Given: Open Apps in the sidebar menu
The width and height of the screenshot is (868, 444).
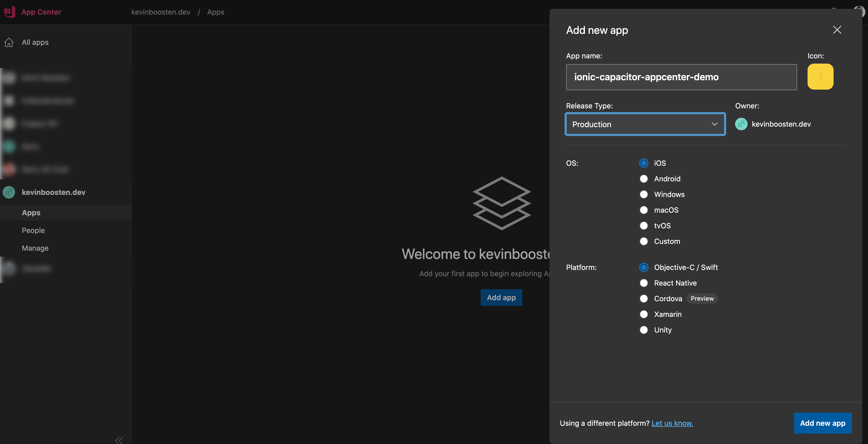Looking at the screenshot, I should (65, 213).
